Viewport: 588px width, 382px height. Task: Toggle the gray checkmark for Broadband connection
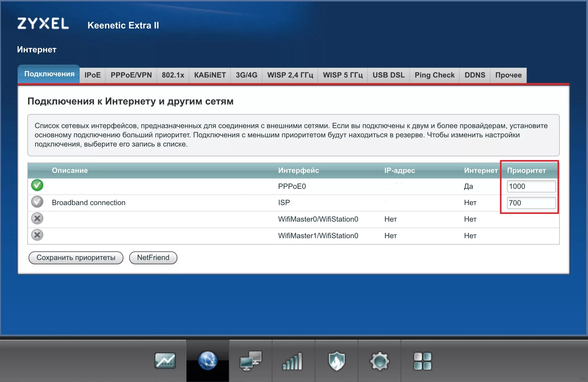click(x=37, y=202)
